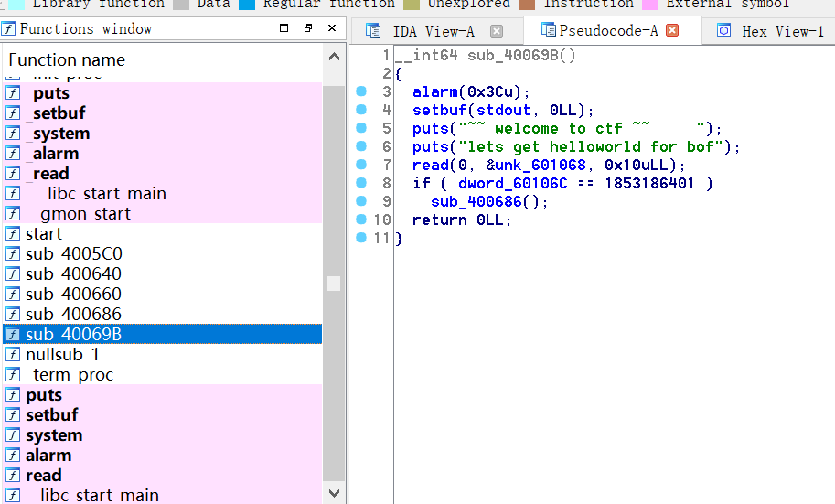Click function icon beside nullsub_1
835x504 pixels.
13,354
